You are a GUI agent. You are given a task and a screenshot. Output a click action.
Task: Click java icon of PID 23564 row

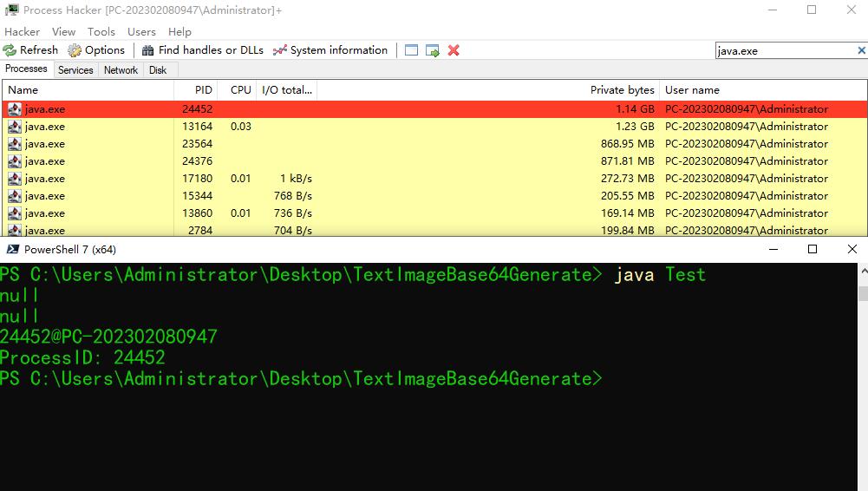(x=15, y=144)
